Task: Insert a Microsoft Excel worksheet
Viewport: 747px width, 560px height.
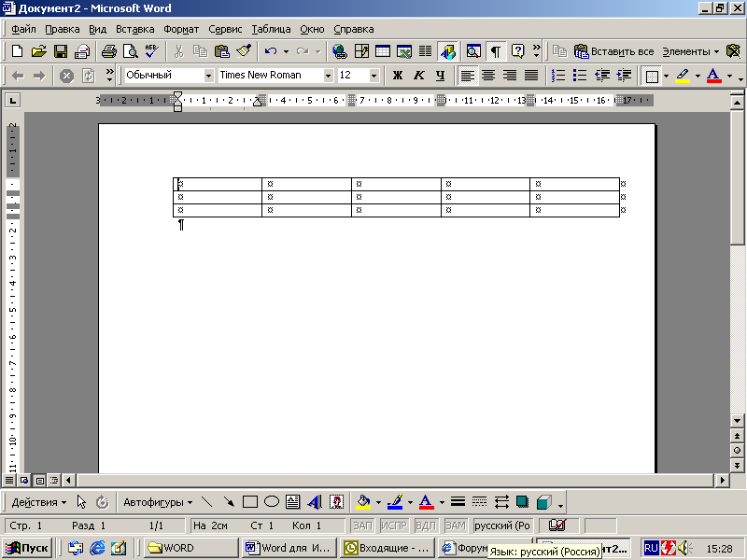Action: point(404,51)
